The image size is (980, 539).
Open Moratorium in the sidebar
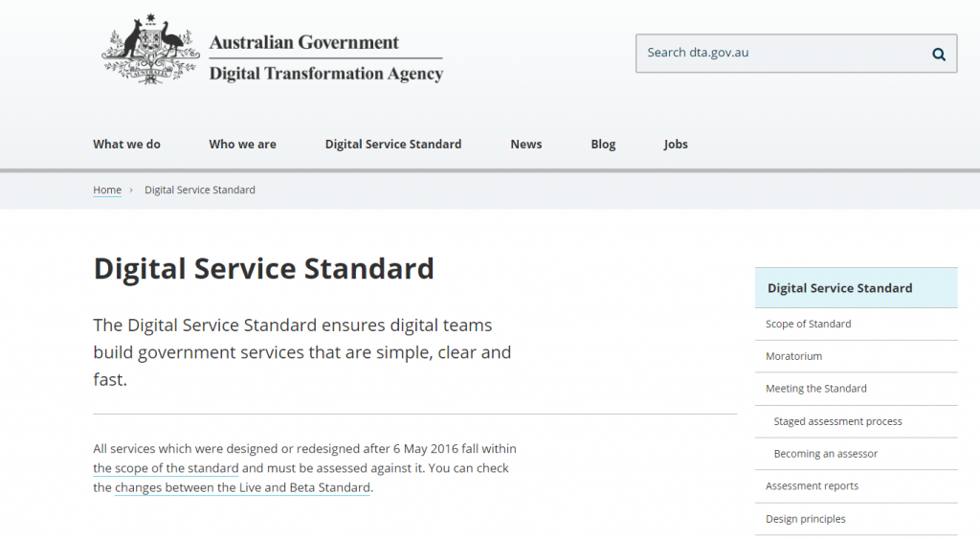coord(857,356)
